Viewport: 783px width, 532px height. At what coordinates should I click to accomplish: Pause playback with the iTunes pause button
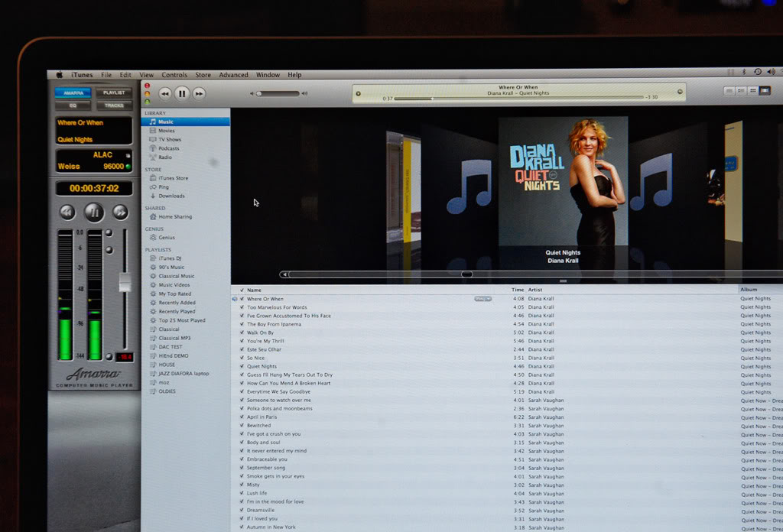[182, 93]
